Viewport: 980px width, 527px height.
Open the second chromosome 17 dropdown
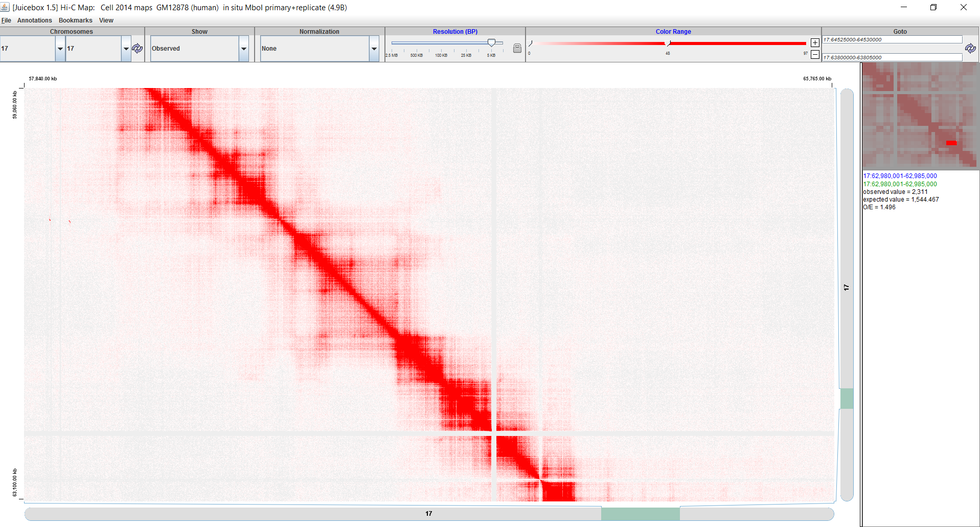tap(126, 49)
